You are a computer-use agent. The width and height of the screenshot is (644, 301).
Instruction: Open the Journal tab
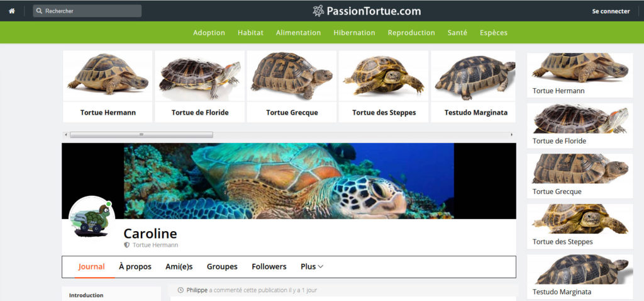coord(92,266)
